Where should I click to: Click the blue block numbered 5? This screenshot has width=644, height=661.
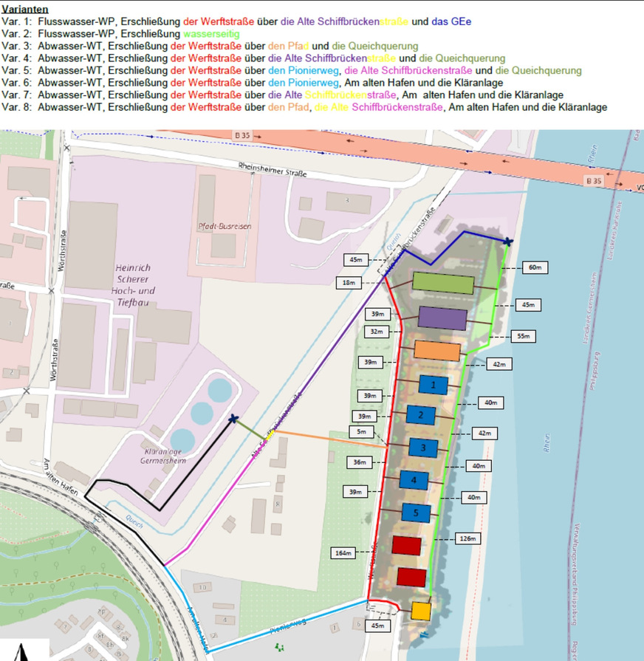coord(417,513)
